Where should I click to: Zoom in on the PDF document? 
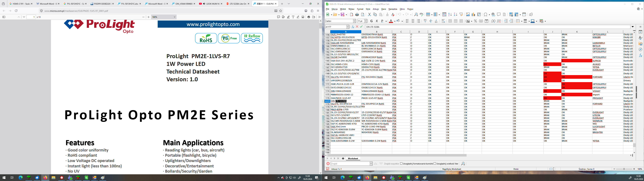pyautogui.click(x=148, y=17)
